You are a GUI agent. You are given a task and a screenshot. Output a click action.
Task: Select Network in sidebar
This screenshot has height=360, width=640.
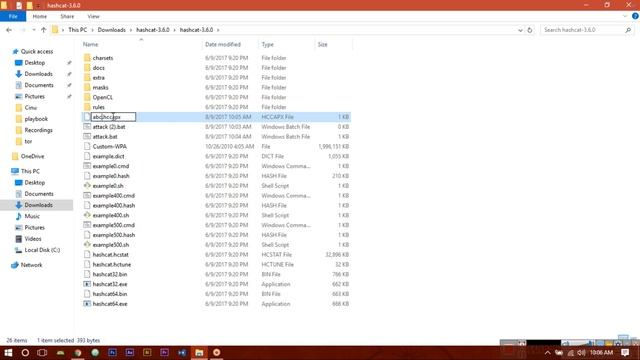[31, 265]
